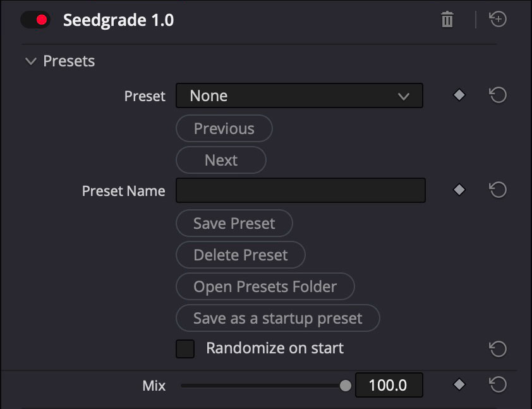Screen dimensions: 532x409
Task: Click the Save Preset button
Action: (x=234, y=223)
